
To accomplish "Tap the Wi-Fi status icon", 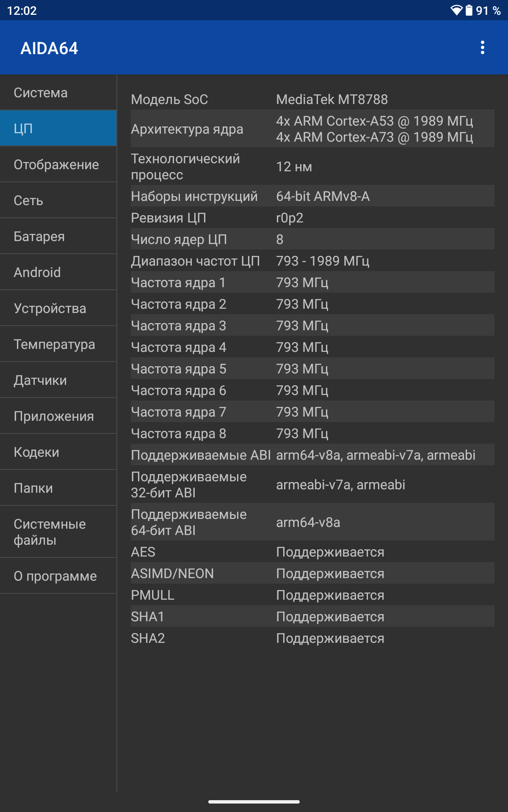I will pyautogui.click(x=456, y=10).
